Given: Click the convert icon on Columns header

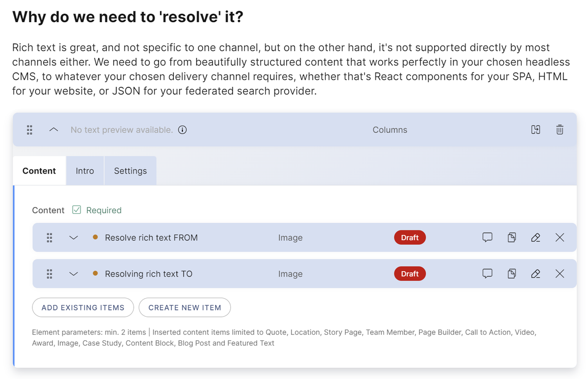Looking at the screenshot, I should (536, 130).
